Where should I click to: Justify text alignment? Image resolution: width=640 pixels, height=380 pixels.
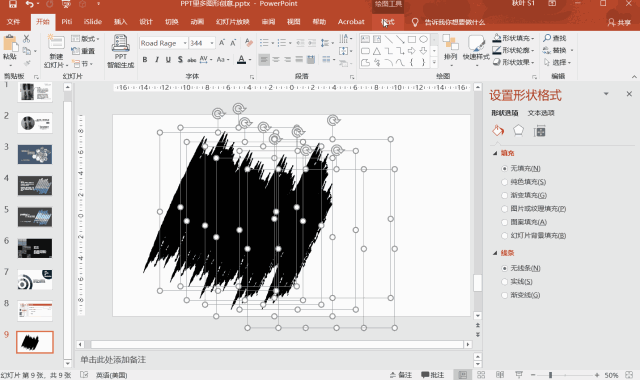tap(299, 60)
